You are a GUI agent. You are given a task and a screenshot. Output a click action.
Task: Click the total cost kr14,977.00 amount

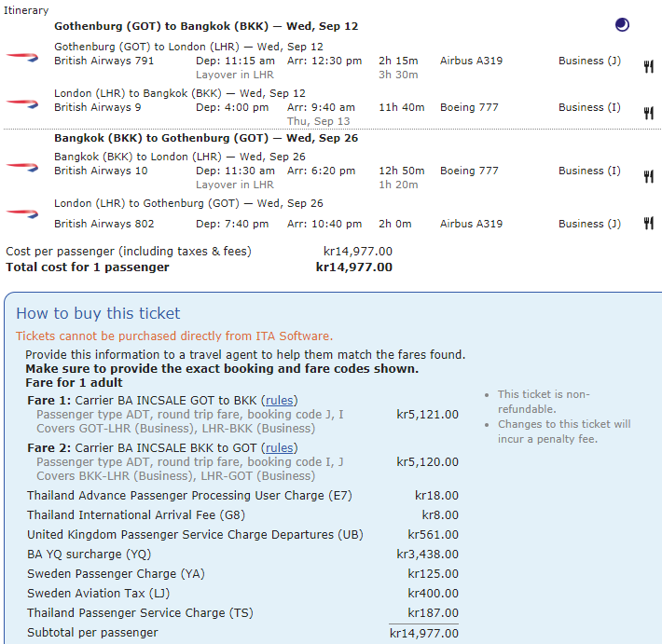tap(354, 267)
